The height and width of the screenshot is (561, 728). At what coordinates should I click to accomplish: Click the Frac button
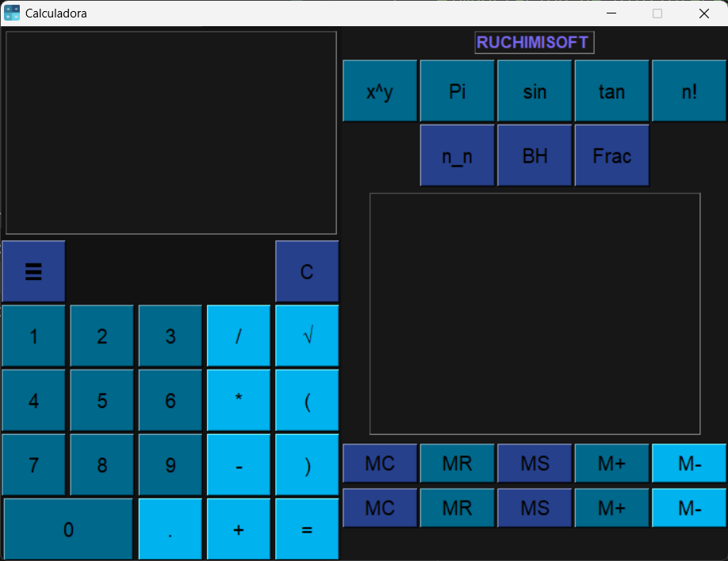(611, 156)
